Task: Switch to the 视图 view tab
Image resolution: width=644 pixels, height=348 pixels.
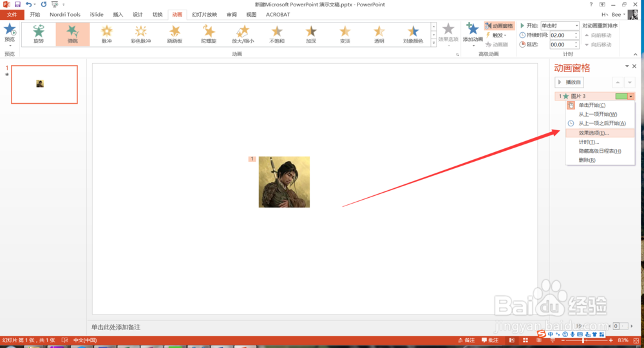Action: point(251,14)
